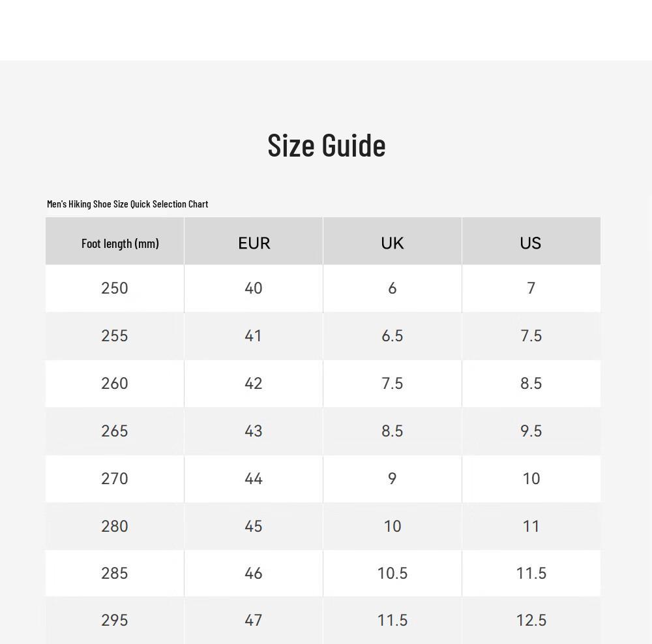This screenshot has height=644, width=652.
Task: Select the EUR 42 size cell
Action: coord(254,384)
